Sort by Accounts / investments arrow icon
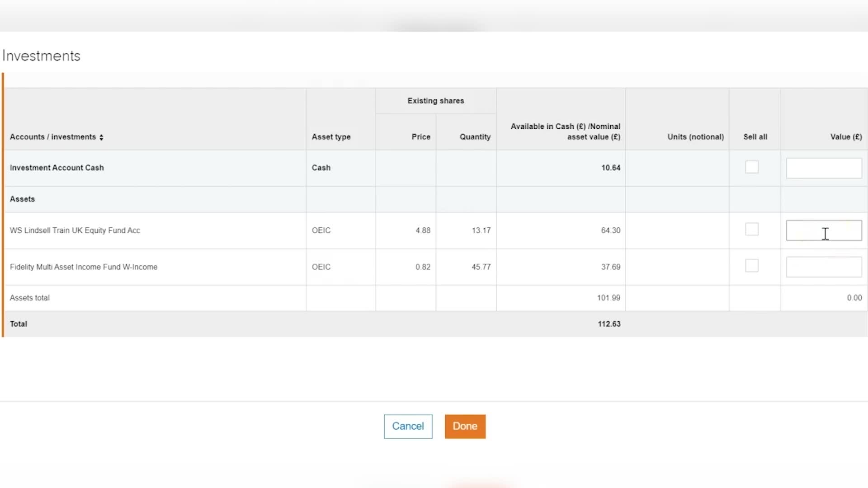The image size is (868, 488). pyautogui.click(x=101, y=137)
